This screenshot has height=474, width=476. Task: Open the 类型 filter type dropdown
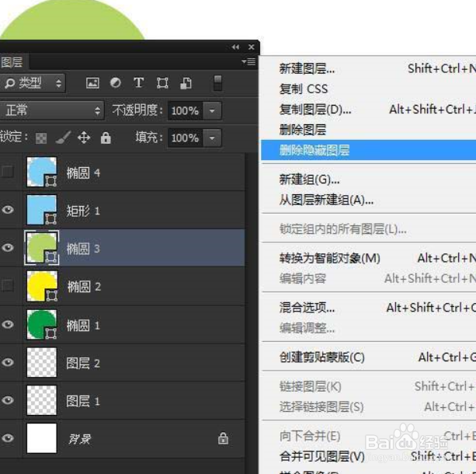click(33, 83)
